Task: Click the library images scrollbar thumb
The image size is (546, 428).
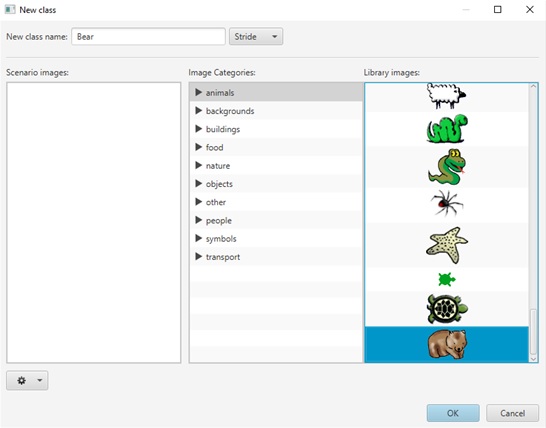Action: coord(533,332)
